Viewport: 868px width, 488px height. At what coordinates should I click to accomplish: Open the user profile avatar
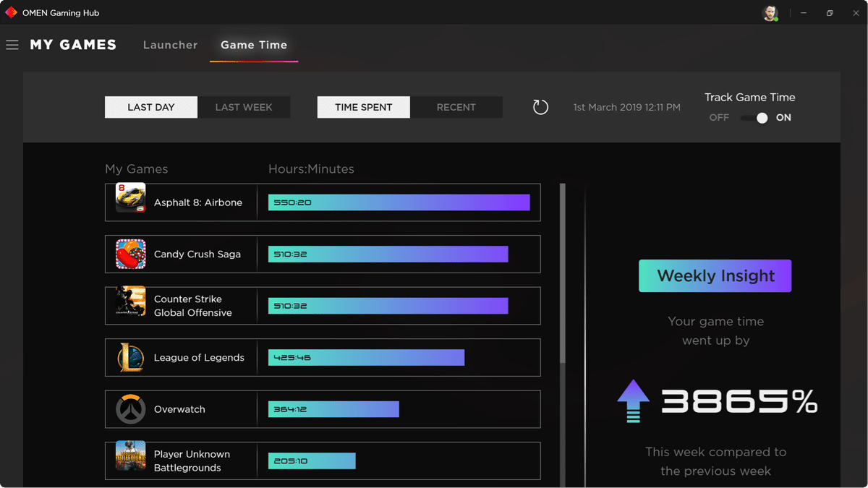tap(770, 13)
